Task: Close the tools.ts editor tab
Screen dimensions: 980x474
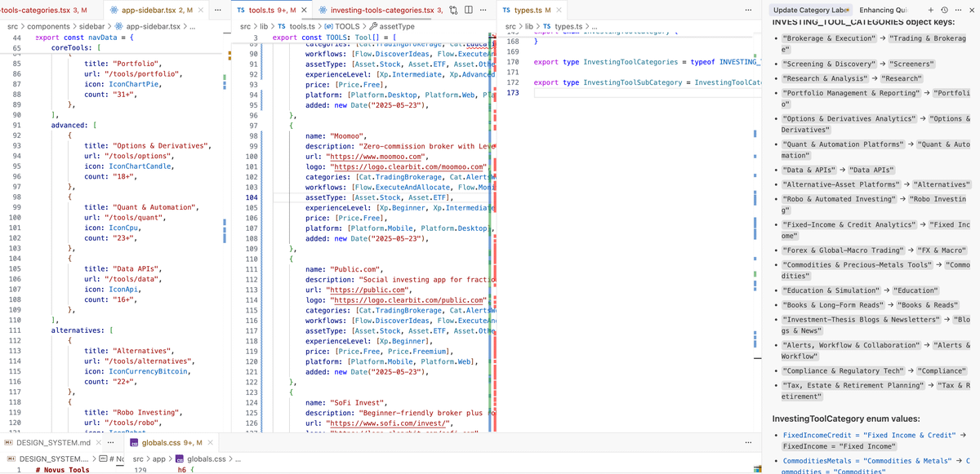Action: point(304,10)
